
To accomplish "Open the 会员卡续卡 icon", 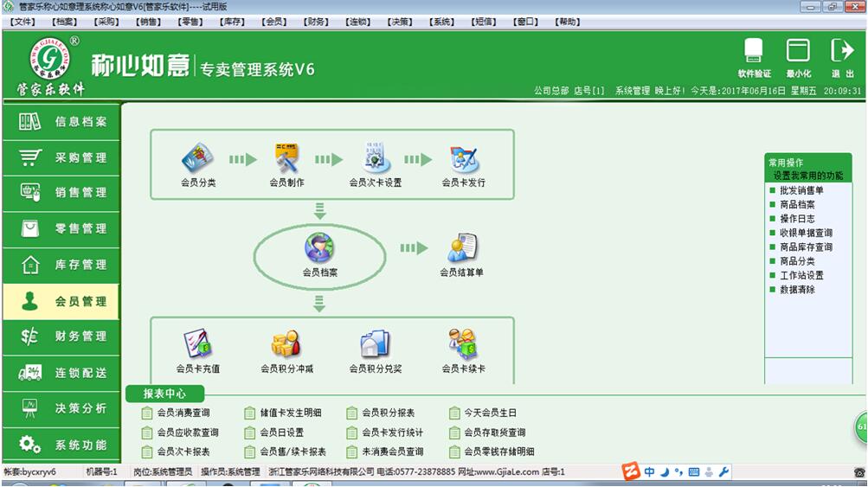I will 464,344.
